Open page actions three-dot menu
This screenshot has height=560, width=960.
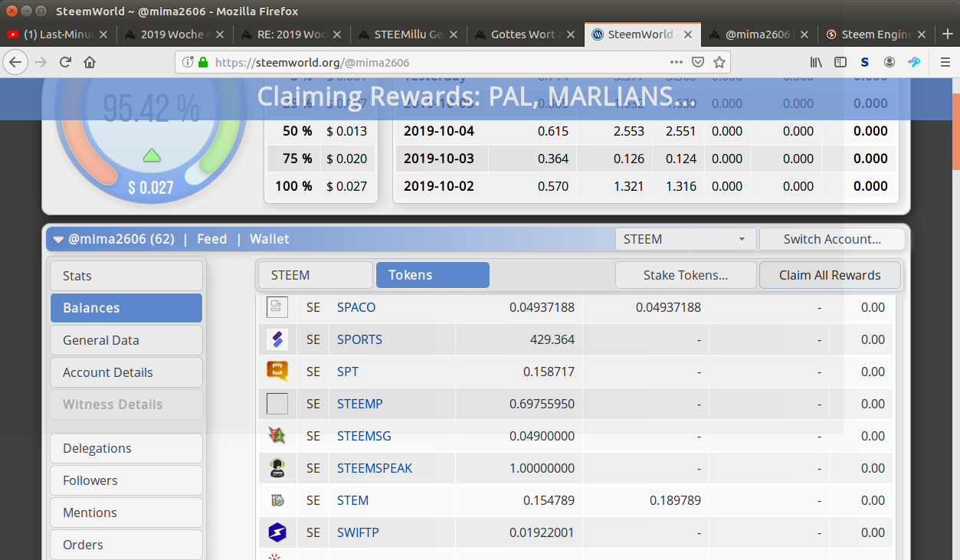pyautogui.click(x=676, y=62)
